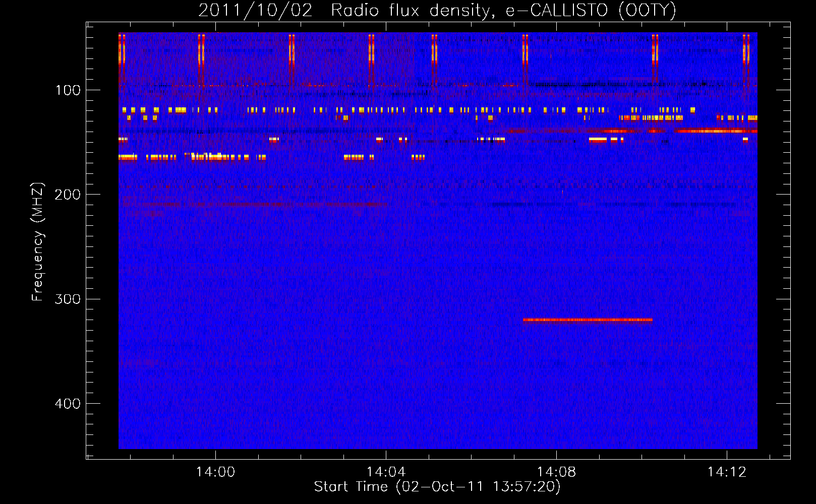816x504 pixels.
Task: Click the 'Frequency (MHZ)' axis label
Action: coord(38,242)
